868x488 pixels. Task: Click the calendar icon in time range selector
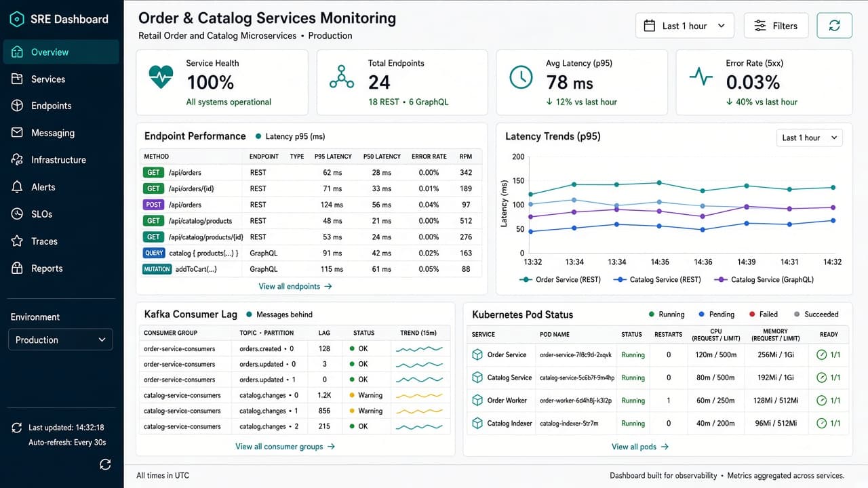click(x=649, y=26)
